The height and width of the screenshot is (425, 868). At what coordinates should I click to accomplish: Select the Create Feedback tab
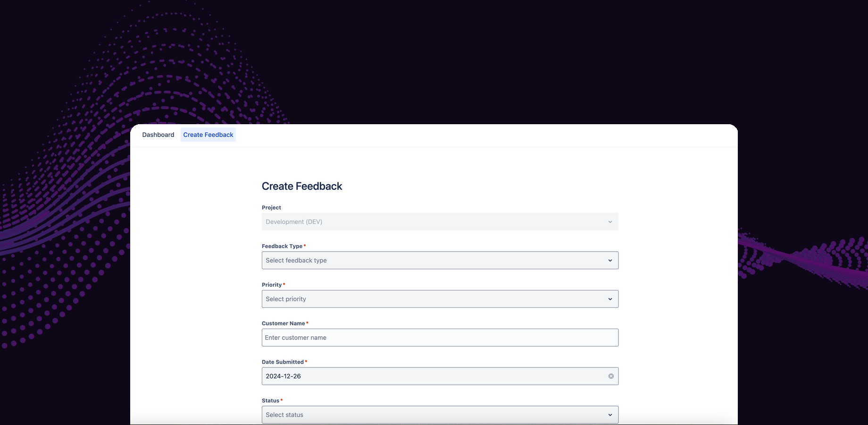(208, 135)
